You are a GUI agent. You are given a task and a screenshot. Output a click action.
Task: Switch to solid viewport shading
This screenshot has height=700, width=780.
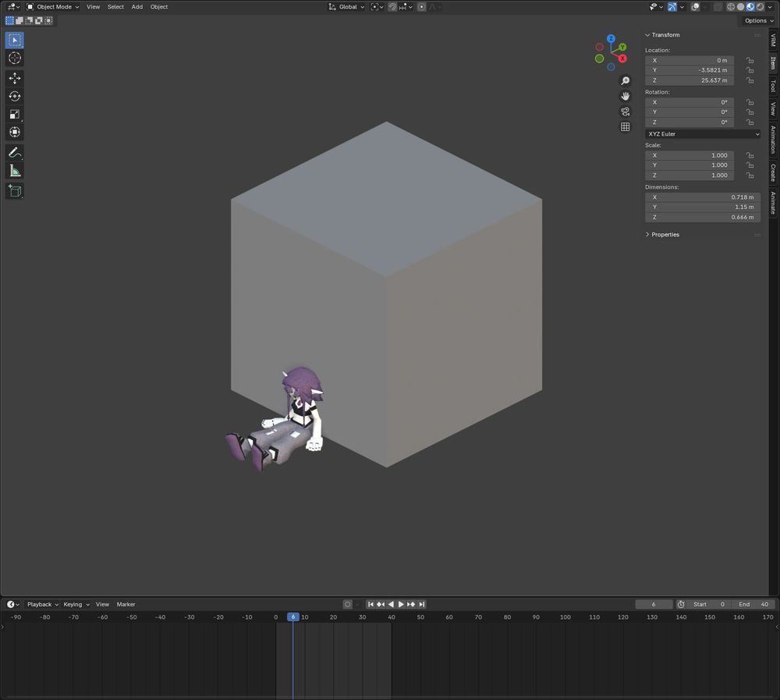coord(741,7)
